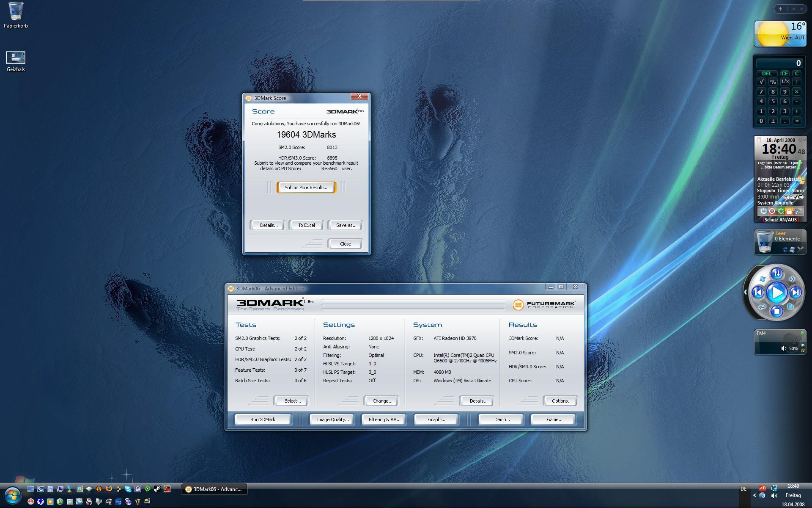Add gadget with sidebar plus button
The image size is (812, 508).
click(780, 8)
